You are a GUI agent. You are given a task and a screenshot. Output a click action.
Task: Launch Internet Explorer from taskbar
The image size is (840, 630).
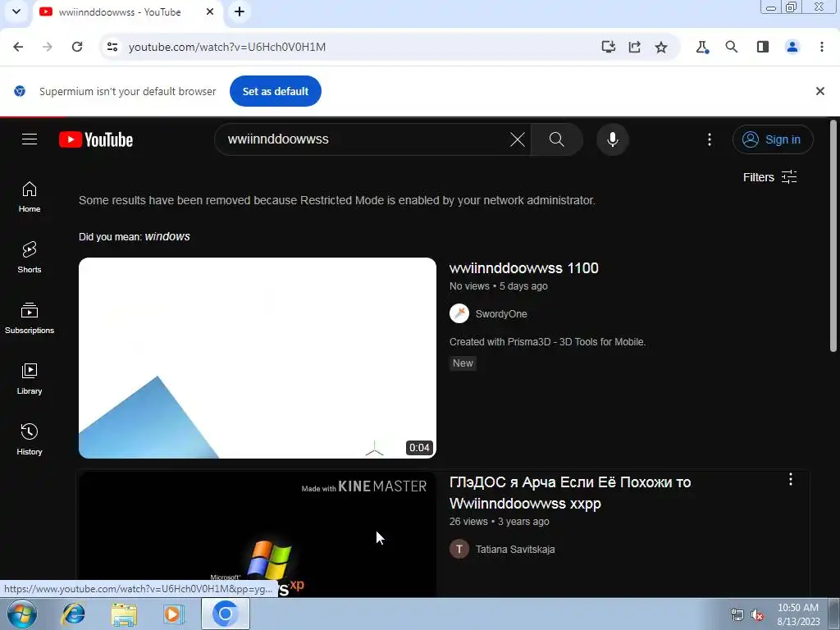click(x=73, y=614)
